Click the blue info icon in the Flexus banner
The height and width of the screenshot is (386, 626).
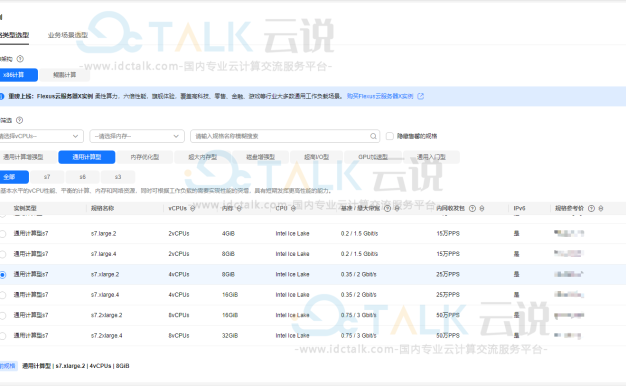click(x=2, y=96)
